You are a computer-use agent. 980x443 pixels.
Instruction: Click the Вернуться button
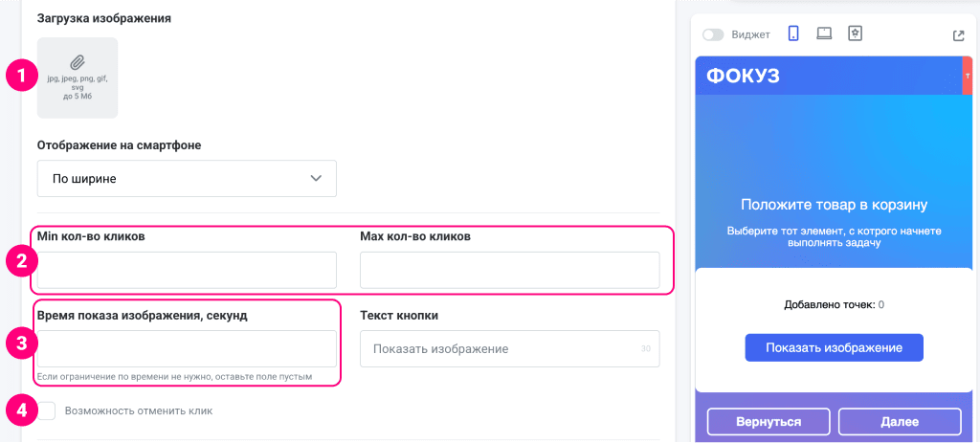(x=768, y=421)
